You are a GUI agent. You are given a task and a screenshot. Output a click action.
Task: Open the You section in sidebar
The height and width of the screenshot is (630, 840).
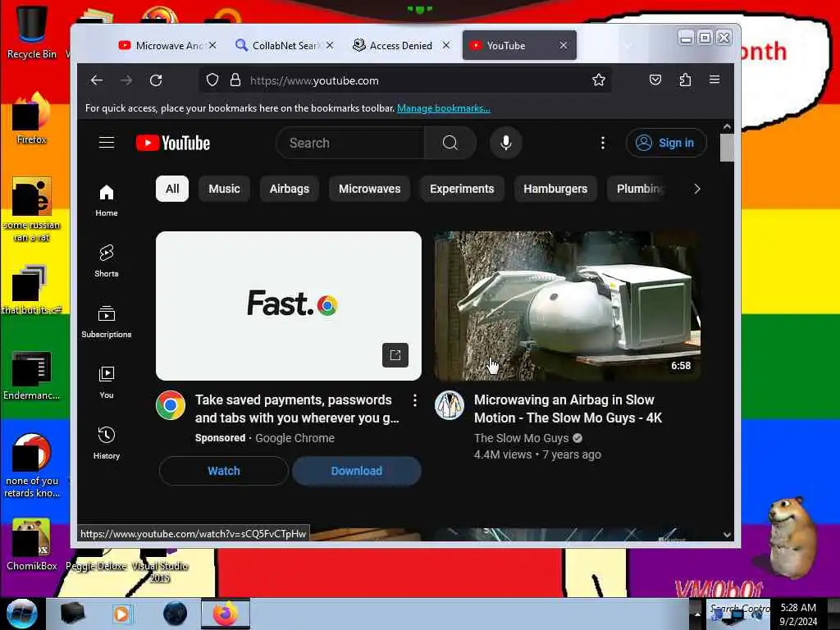[107, 382]
